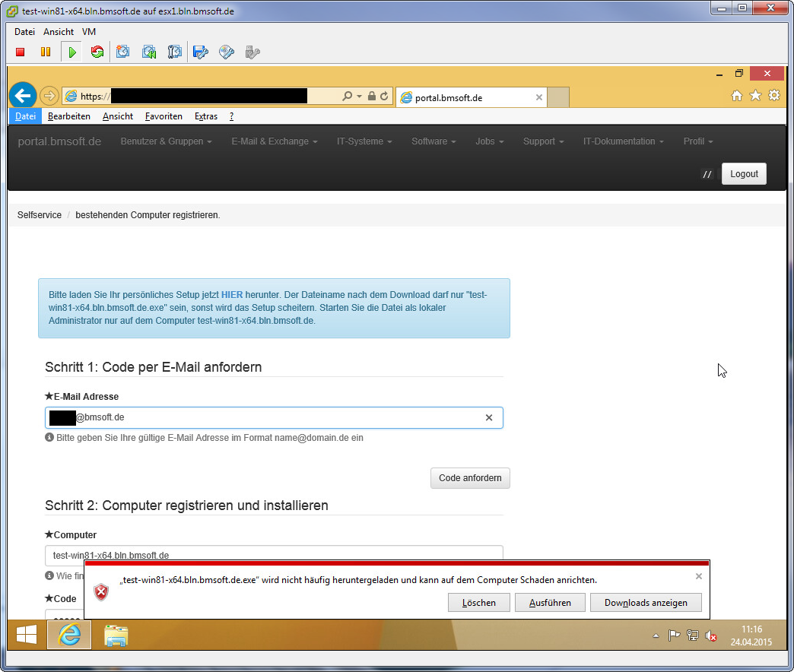This screenshot has height=672, width=794.
Task: Open the IE home page icon
Action: (737, 96)
